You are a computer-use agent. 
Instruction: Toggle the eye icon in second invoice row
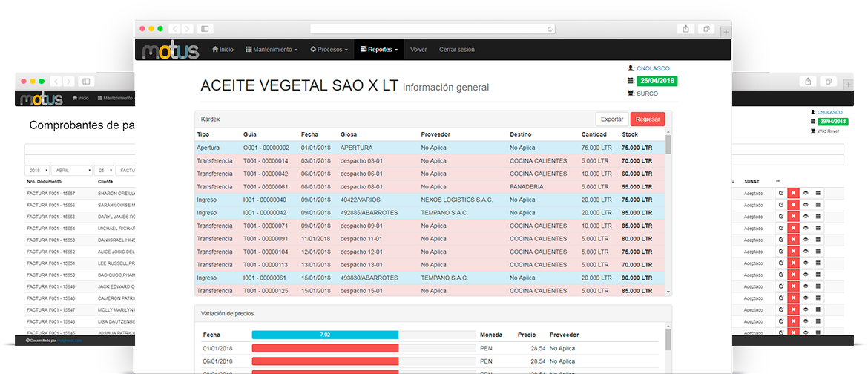click(805, 205)
